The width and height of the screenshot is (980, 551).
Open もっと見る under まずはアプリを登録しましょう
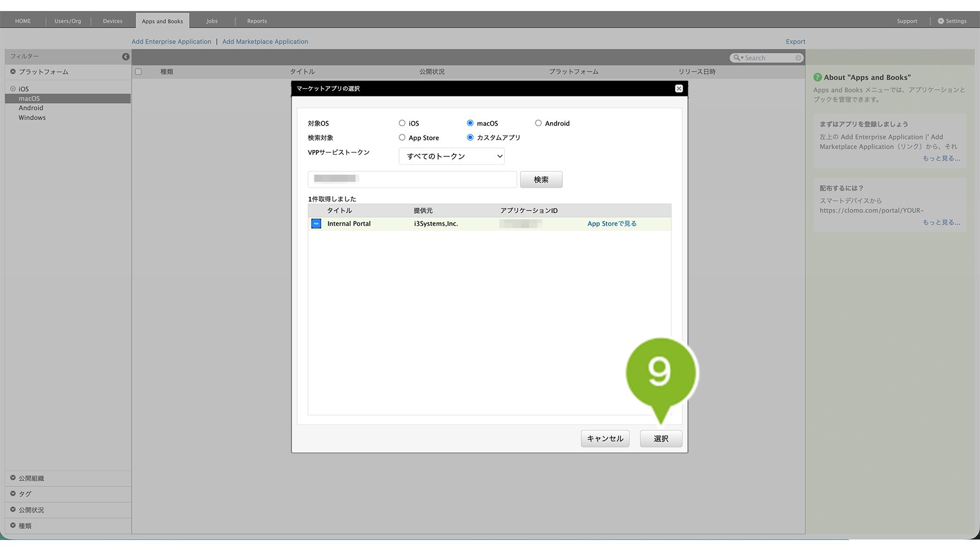pyautogui.click(x=941, y=158)
